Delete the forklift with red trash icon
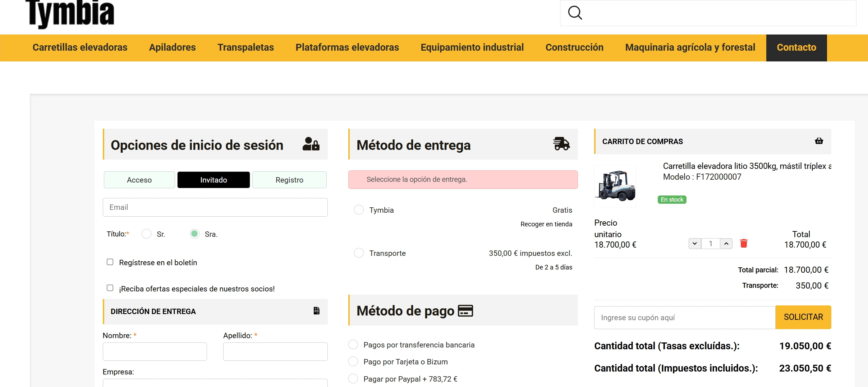Image resolution: width=868 pixels, height=387 pixels. click(x=744, y=244)
